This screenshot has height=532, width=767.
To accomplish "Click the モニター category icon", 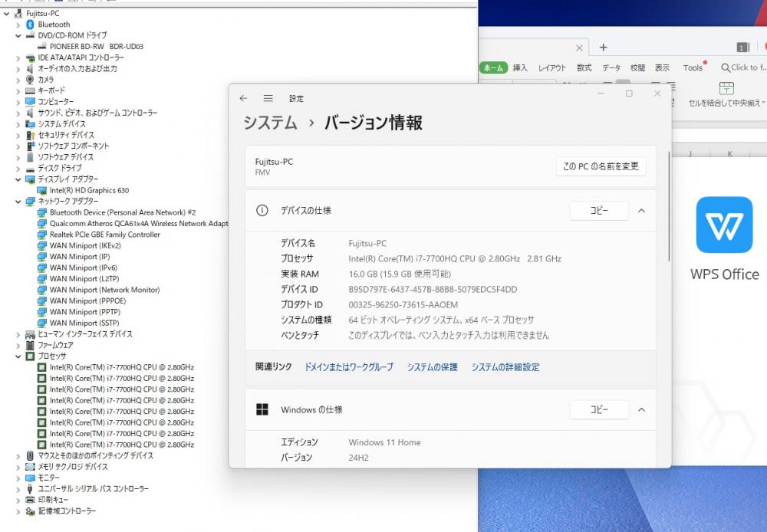I will 30,478.
